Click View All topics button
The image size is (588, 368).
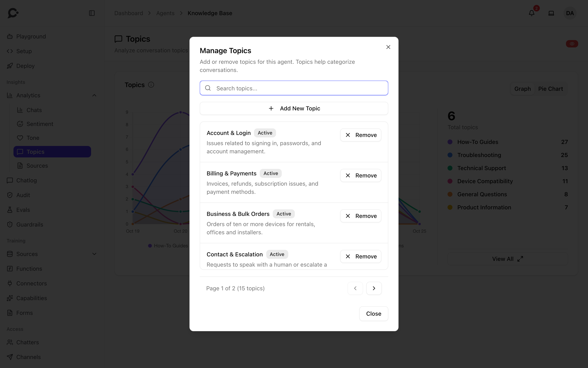(x=508, y=259)
